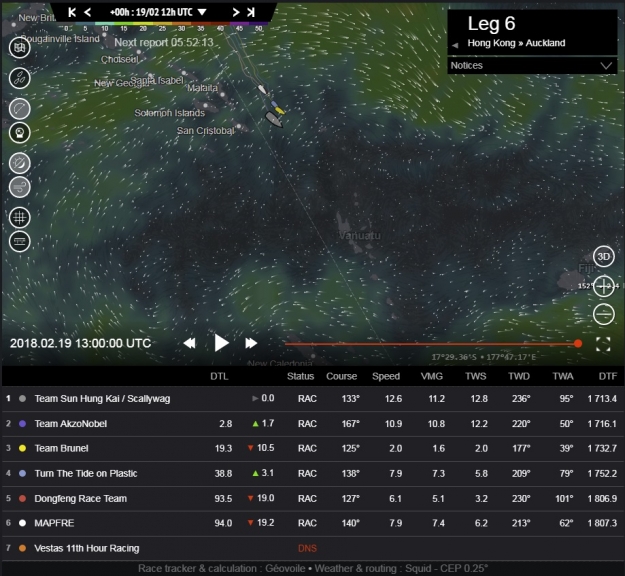Viewport: 625px width, 576px height.
Task: Click the 1 713.4 DTF value
Action: tap(602, 399)
